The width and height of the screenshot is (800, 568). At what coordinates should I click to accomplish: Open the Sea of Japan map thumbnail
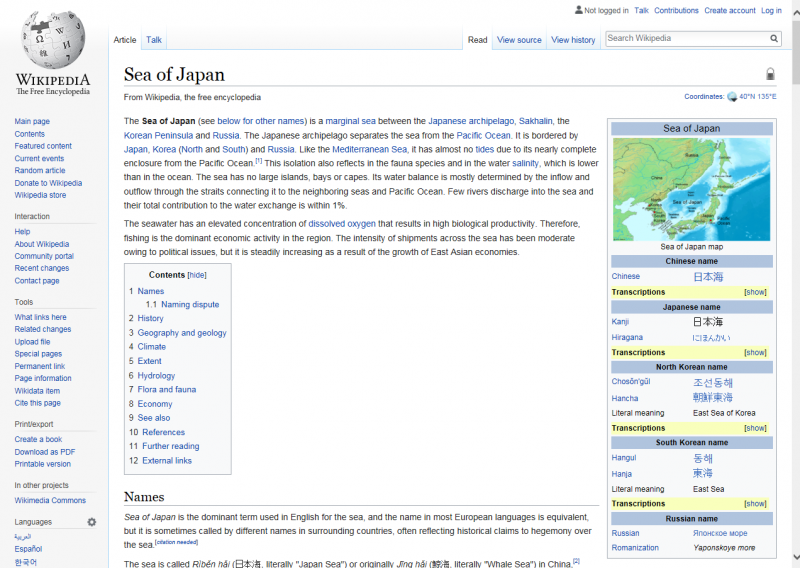pos(691,189)
